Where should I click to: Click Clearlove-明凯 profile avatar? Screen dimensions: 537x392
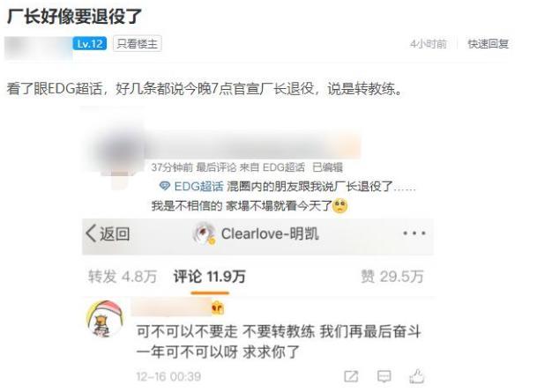click(x=204, y=233)
